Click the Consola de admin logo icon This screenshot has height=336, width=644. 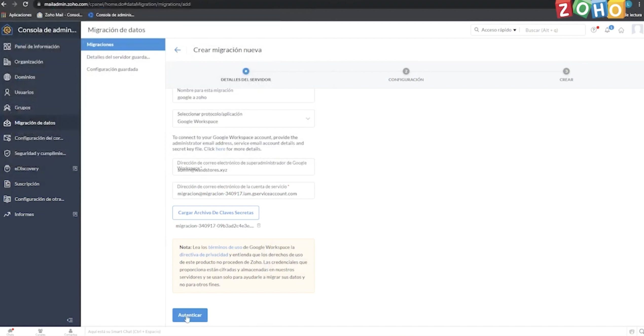[x=7, y=30]
